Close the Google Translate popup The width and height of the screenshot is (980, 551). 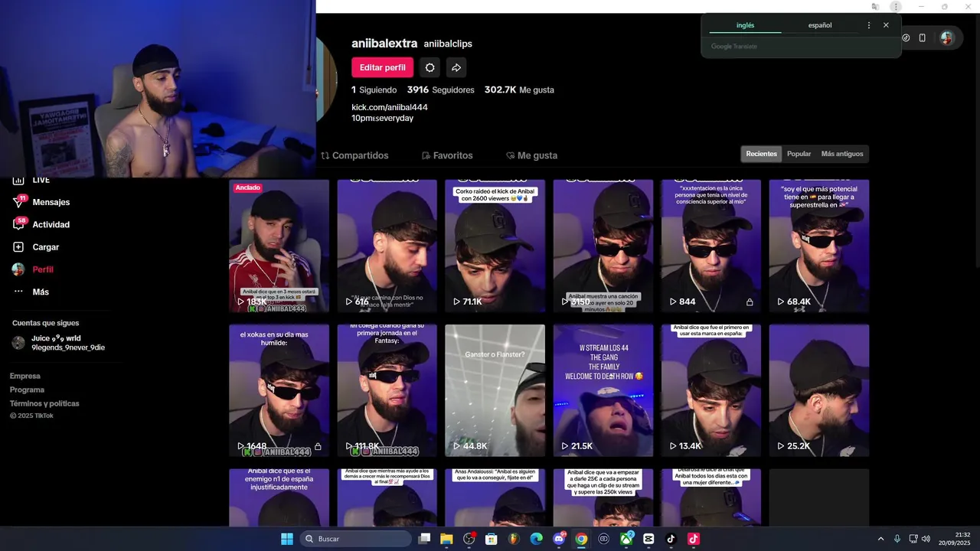(886, 25)
